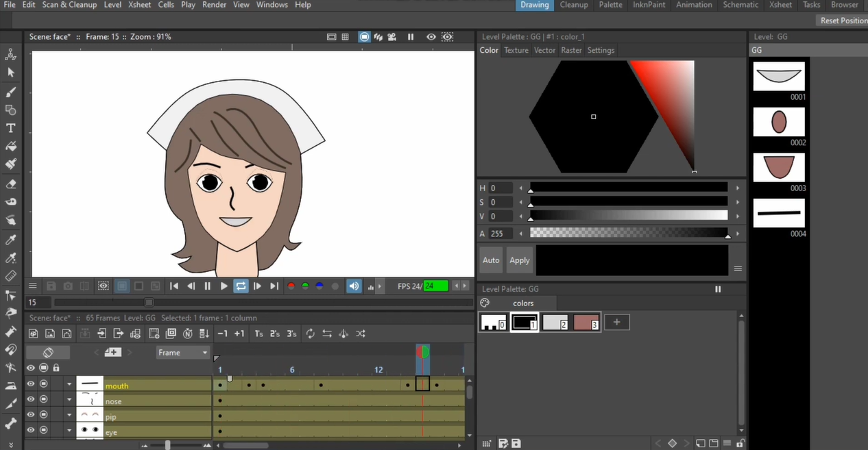Open the Frame dropdown in the timeline
Image resolution: width=868 pixels, height=450 pixels.
coord(182,352)
